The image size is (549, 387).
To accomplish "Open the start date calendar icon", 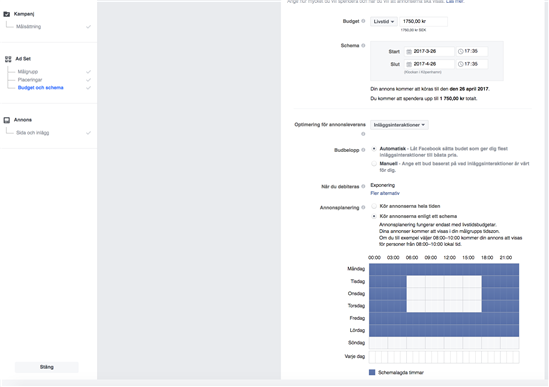I will tap(409, 51).
